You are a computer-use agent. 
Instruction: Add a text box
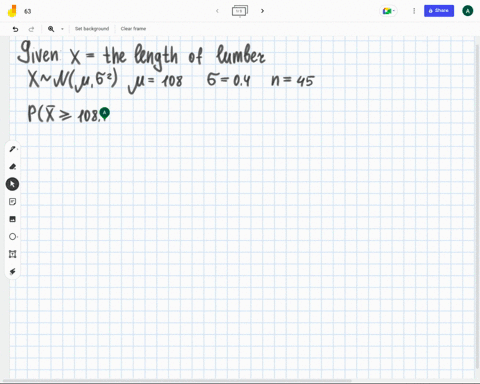click(x=12, y=254)
